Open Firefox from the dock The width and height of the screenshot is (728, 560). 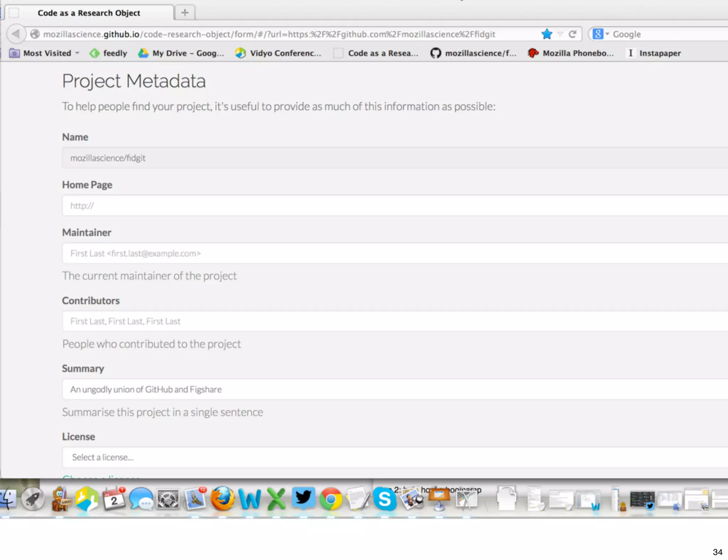tap(223, 499)
